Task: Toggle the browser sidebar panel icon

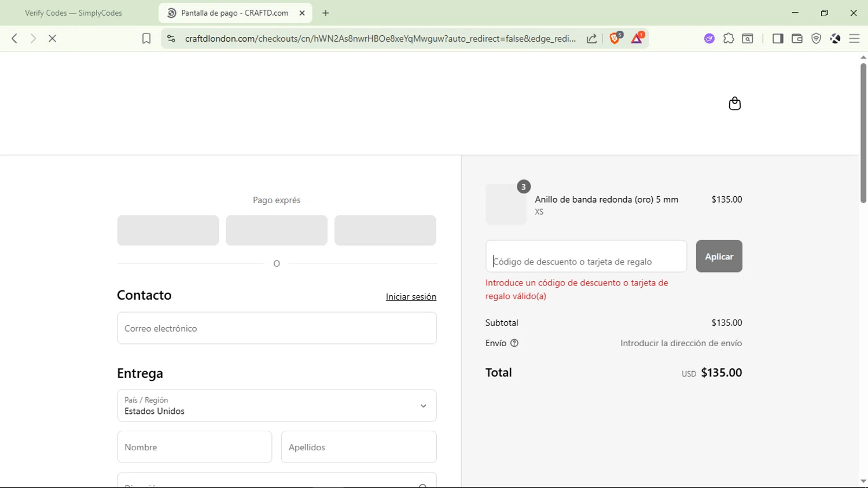Action: 778,38
